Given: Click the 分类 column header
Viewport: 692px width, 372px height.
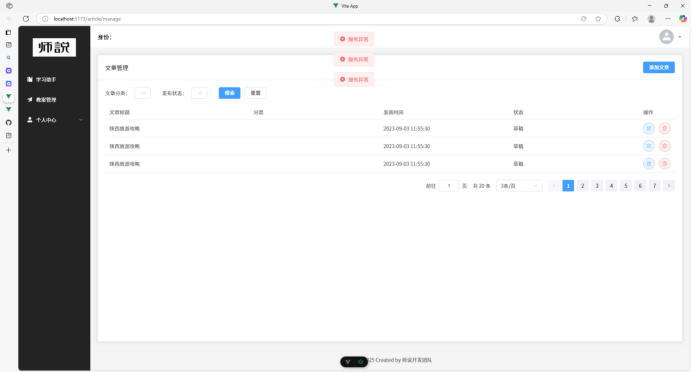Looking at the screenshot, I should (x=258, y=113).
